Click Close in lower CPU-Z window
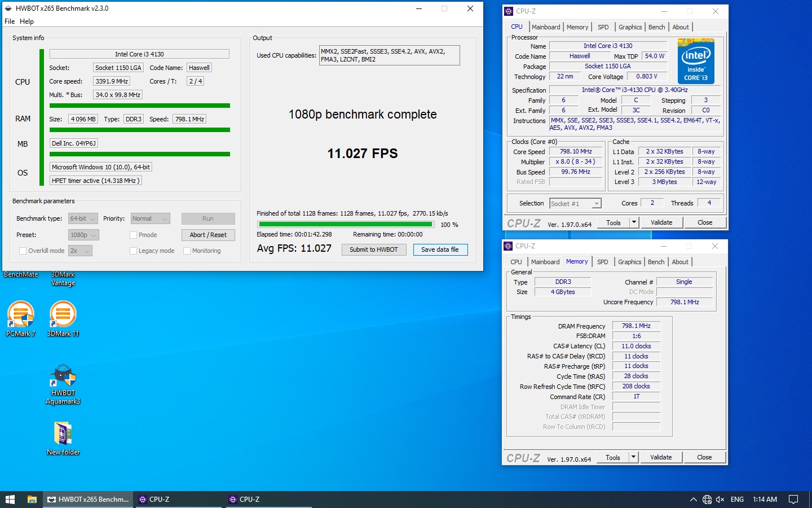This screenshot has height=508, width=812. (x=704, y=457)
